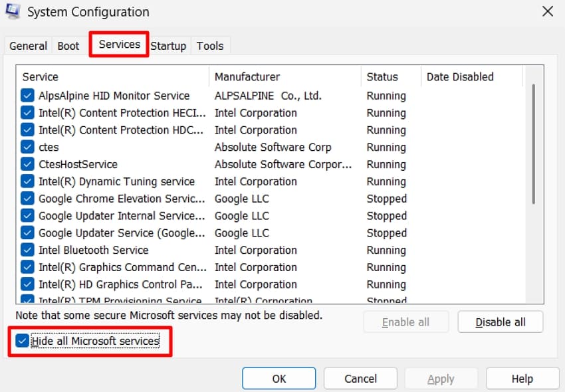Select the General tab

point(28,46)
